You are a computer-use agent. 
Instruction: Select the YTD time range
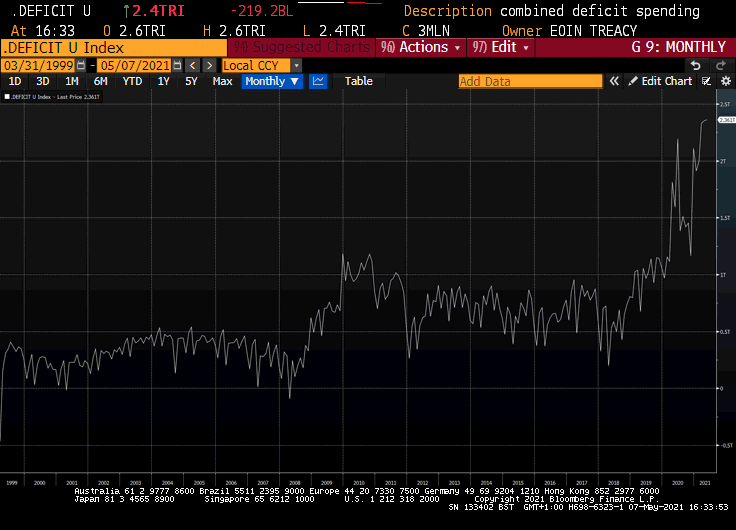132,81
